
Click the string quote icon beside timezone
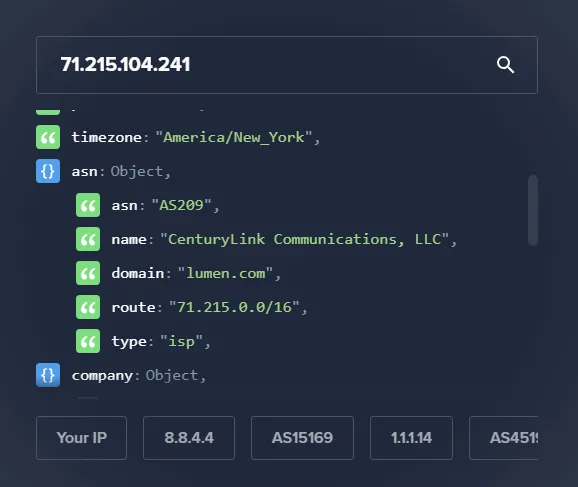(x=48, y=137)
